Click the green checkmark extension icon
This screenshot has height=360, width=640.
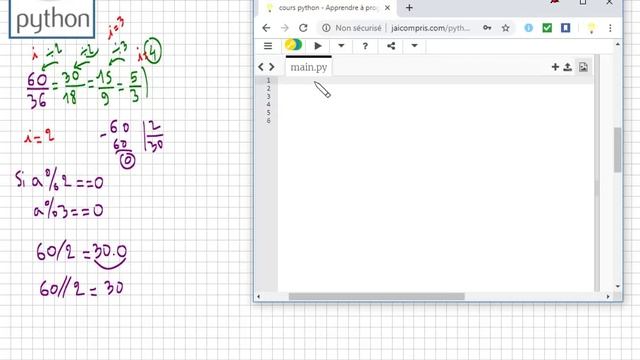point(547,28)
